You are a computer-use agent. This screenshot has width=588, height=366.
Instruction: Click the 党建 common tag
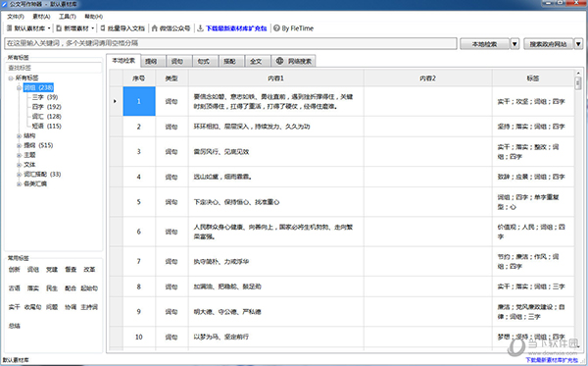click(x=52, y=270)
